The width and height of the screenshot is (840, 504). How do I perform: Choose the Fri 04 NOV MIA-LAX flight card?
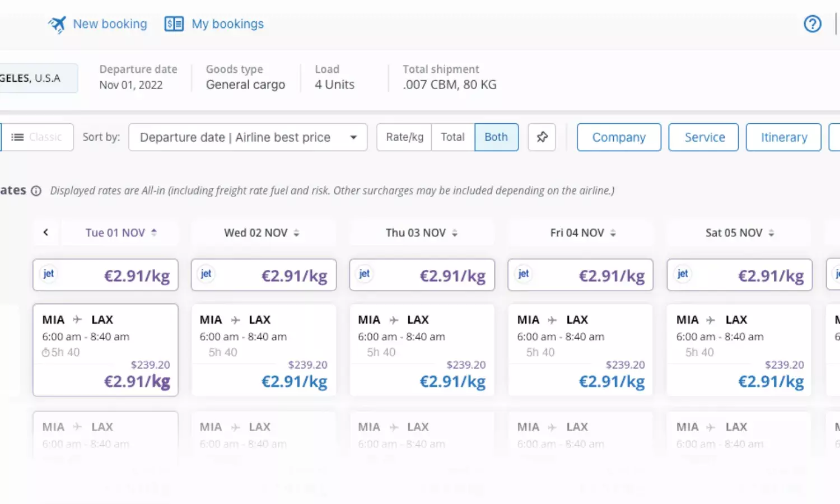pyautogui.click(x=581, y=350)
